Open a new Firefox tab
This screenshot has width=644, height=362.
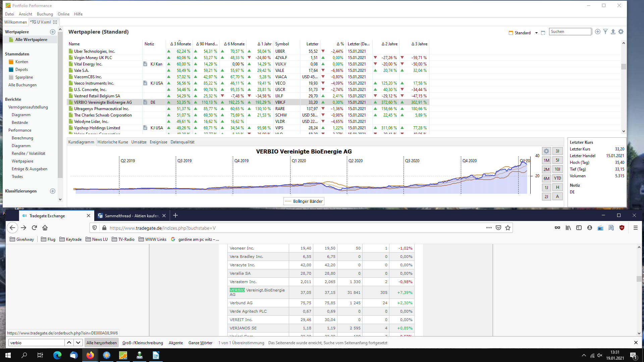175,215
